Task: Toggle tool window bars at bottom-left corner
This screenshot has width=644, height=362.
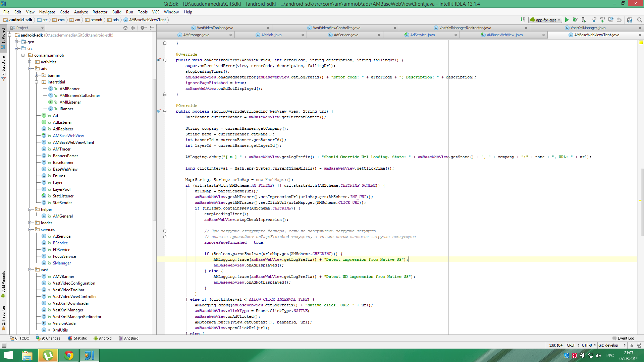Action: (x=4, y=345)
